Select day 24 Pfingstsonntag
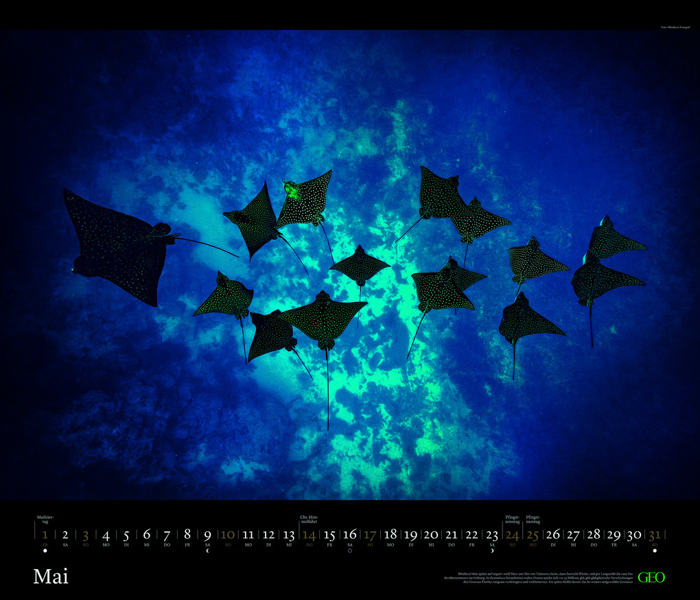Viewport: 700px width, 600px height. [512, 535]
